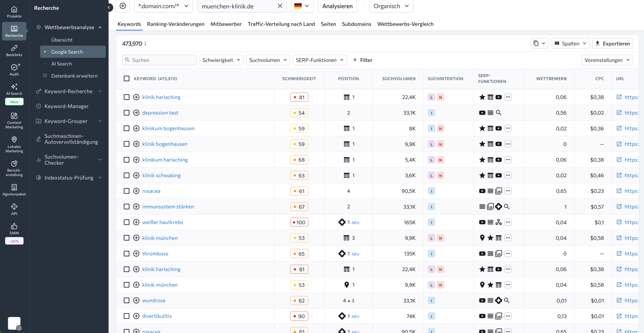The height and width of the screenshot is (333, 644).
Task: Open Content Marketing from the sidebar
Action: 14,120
